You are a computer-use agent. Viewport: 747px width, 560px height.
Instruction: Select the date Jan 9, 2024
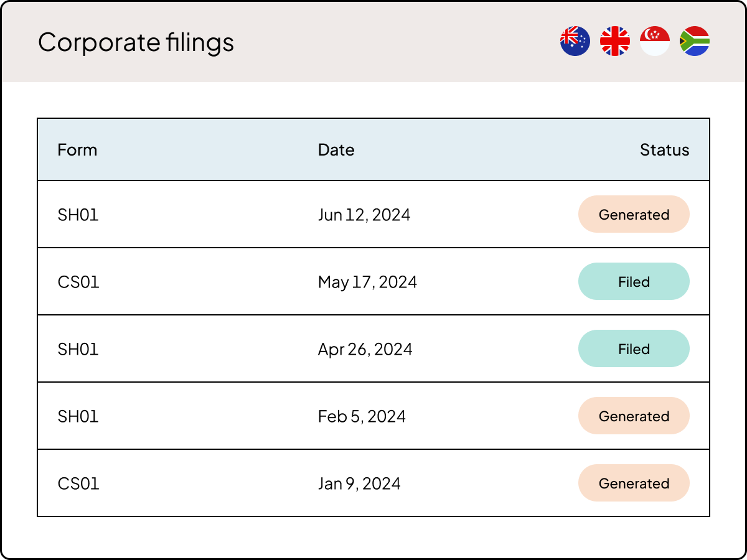click(358, 483)
